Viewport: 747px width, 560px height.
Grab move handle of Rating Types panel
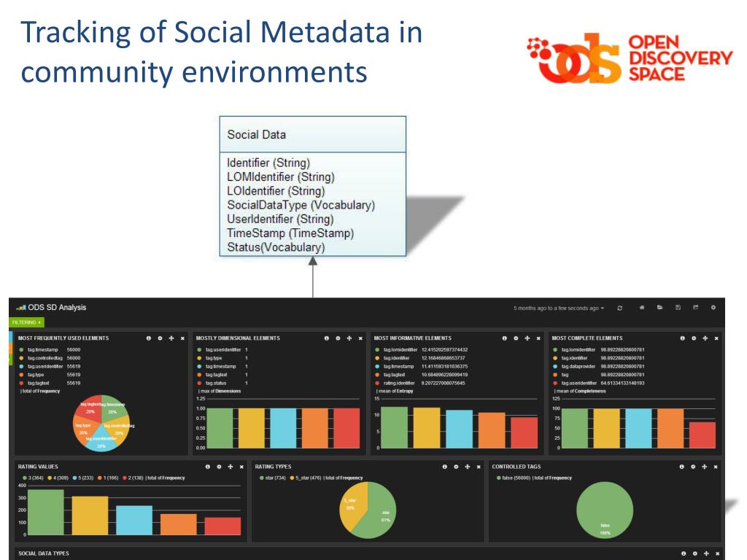pos(468,467)
